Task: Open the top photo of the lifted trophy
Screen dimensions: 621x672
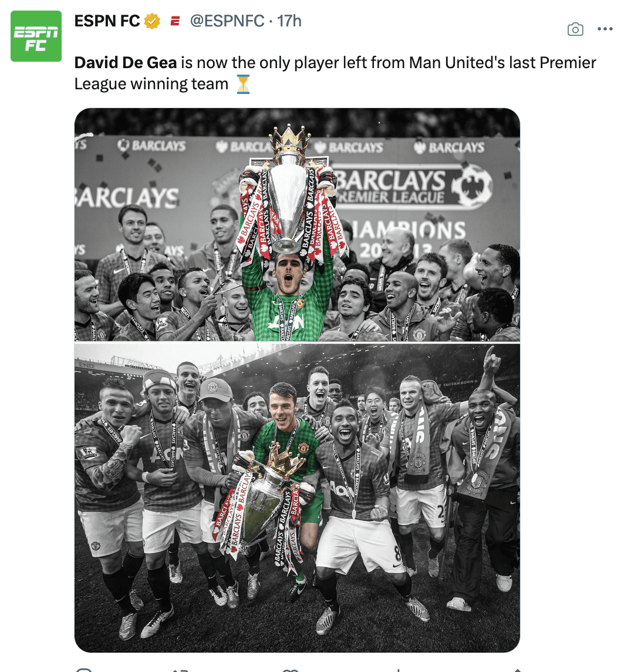Action: [x=297, y=224]
